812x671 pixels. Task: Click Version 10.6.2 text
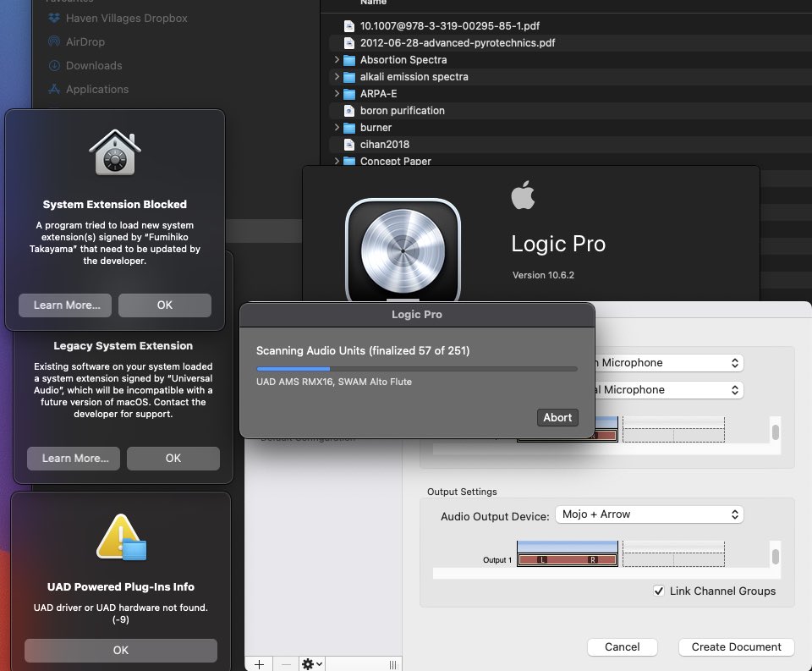pyautogui.click(x=543, y=275)
